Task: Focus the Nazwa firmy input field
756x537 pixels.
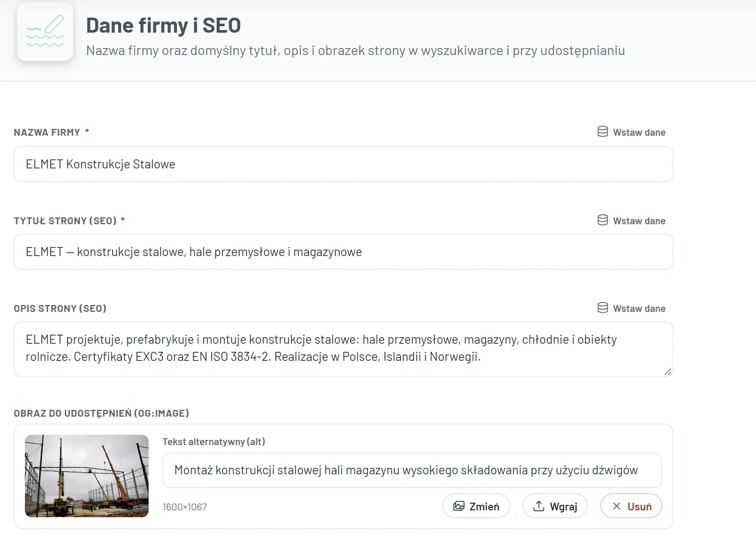Action: (344, 164)
